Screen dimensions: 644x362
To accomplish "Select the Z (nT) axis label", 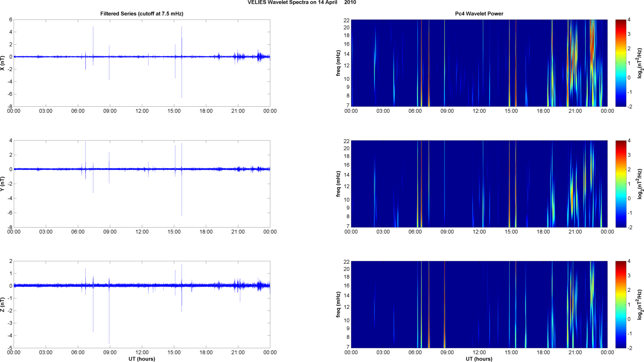I will (3, 305).
